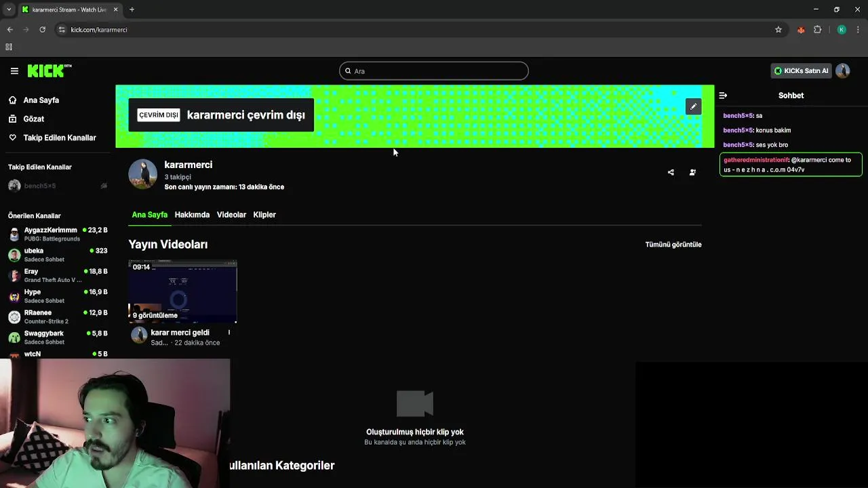Click the browser back button
The height and width of the screenshot is (488, 868).
(9, 30)
